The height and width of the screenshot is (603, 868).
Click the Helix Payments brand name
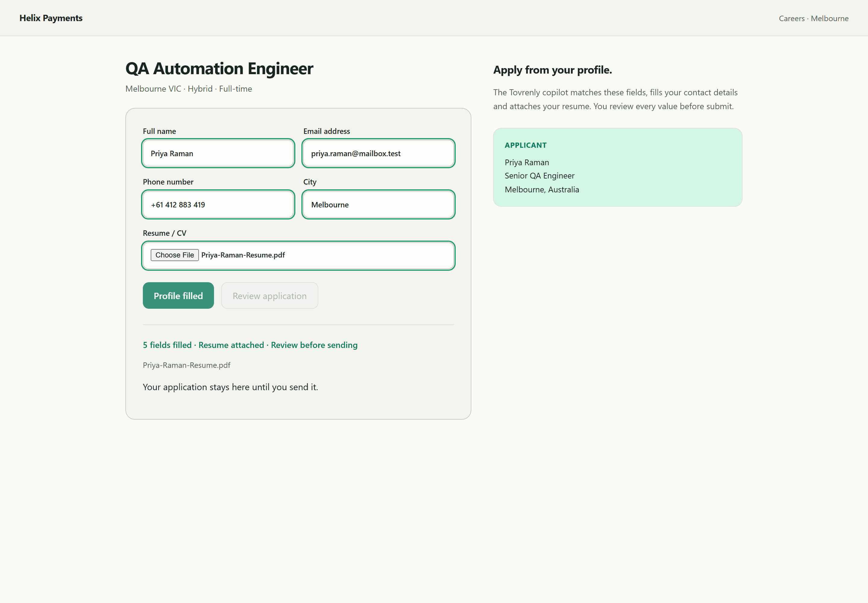click(51, 18)
